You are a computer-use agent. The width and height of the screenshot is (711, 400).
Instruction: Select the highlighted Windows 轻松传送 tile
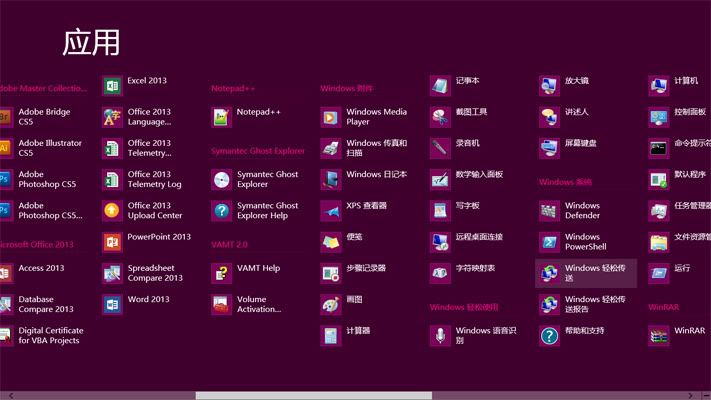[586, 273]
